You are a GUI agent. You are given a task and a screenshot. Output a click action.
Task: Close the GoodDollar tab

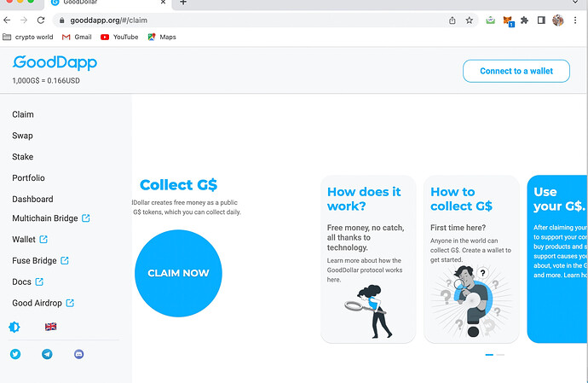[x=163, y=3]
